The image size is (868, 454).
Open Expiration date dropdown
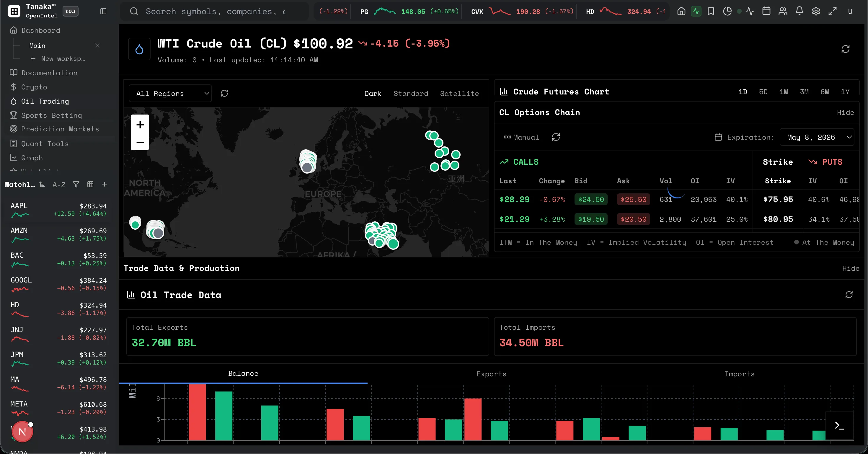tap(817, 137)
